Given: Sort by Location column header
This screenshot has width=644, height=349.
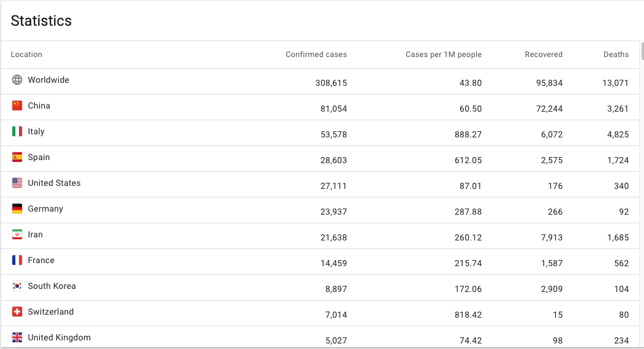Looking at the screenshot, I should (26, 54).
